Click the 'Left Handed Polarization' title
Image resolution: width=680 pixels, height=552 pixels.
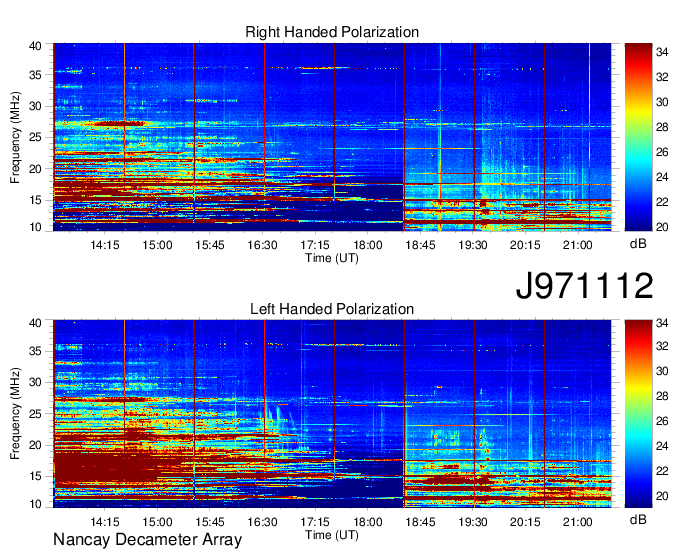click(332, 309)
